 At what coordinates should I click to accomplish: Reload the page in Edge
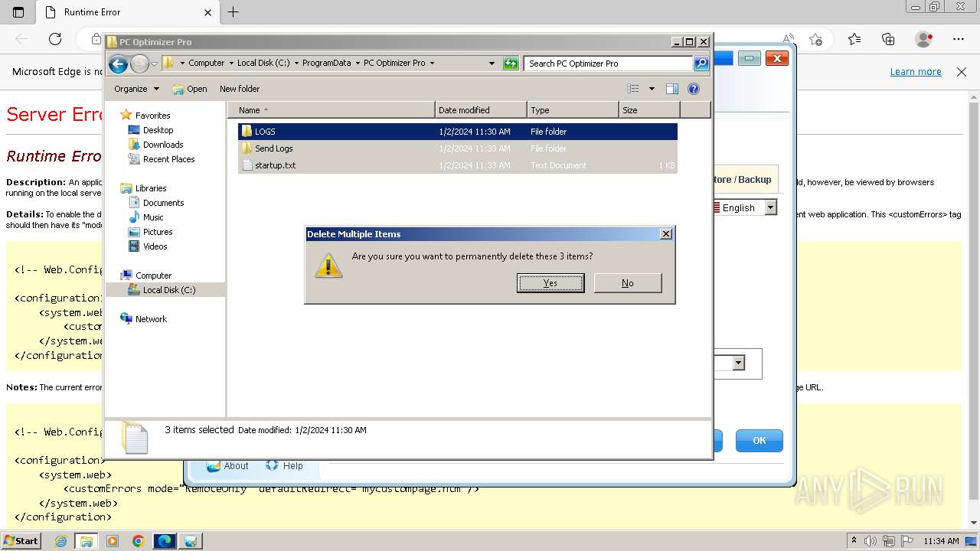pos(55,39)
